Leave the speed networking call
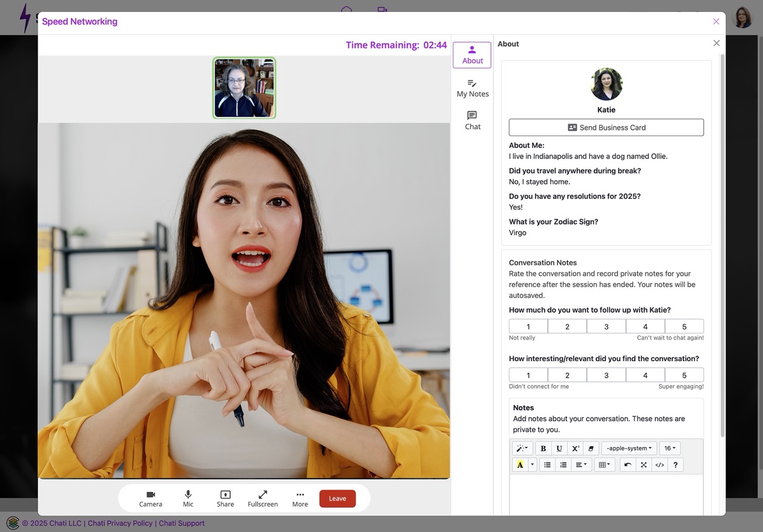 click(337, 499)
